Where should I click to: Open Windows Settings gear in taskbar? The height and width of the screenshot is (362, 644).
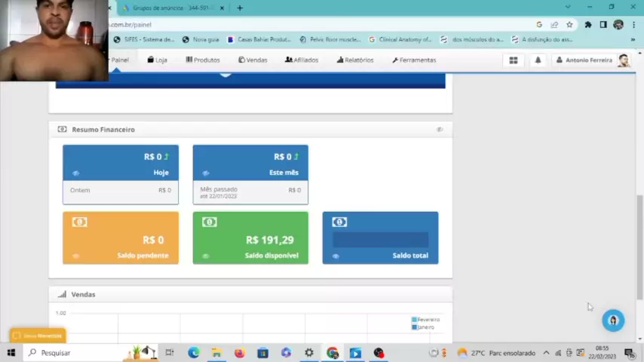click(309, 353)
